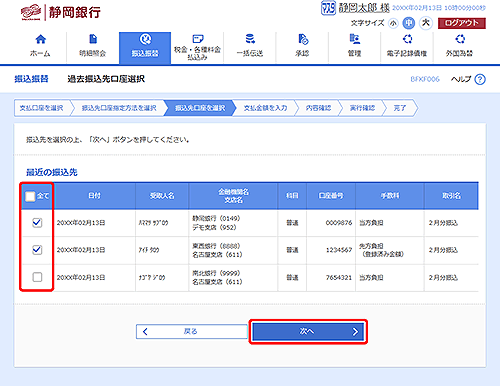Select the 振込先口座を選択 step
The height and width of the screenshot is (386, 500).
click(200, 108)
